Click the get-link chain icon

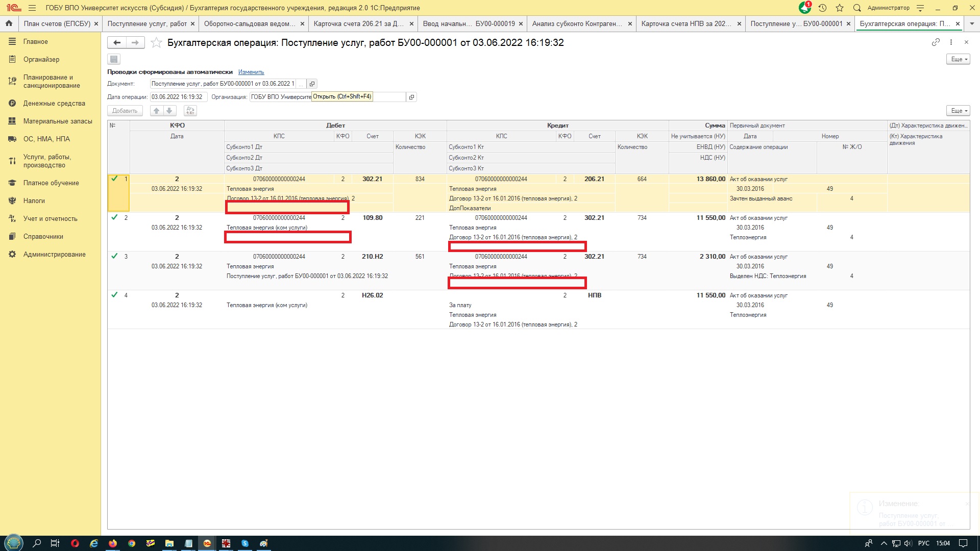pos(936,42)
